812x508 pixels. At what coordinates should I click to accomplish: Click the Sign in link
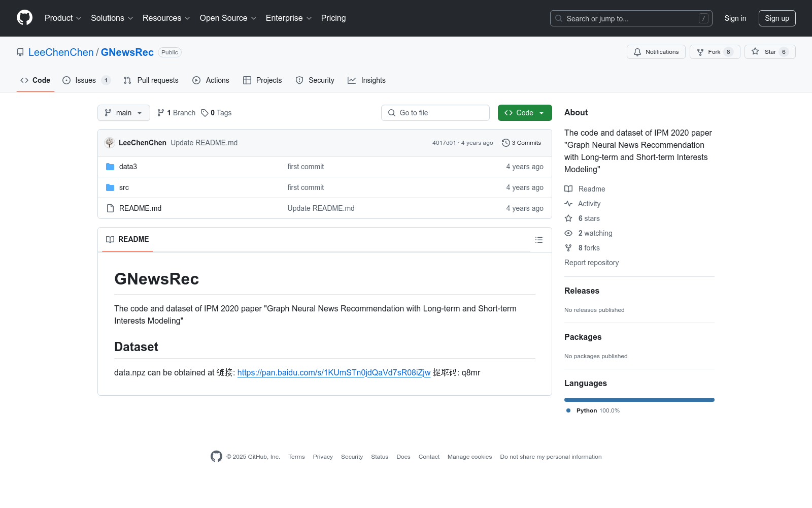tap(735, 18)
